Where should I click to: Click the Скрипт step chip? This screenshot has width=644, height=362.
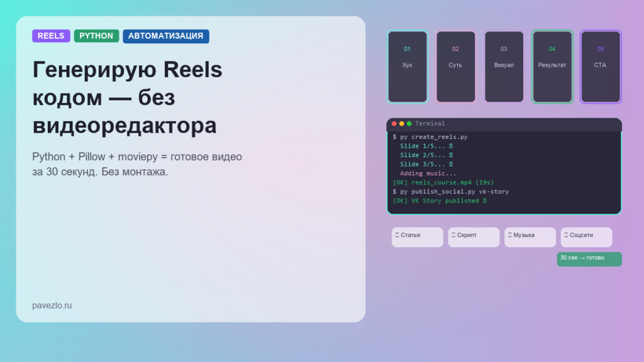pos(474,237)
